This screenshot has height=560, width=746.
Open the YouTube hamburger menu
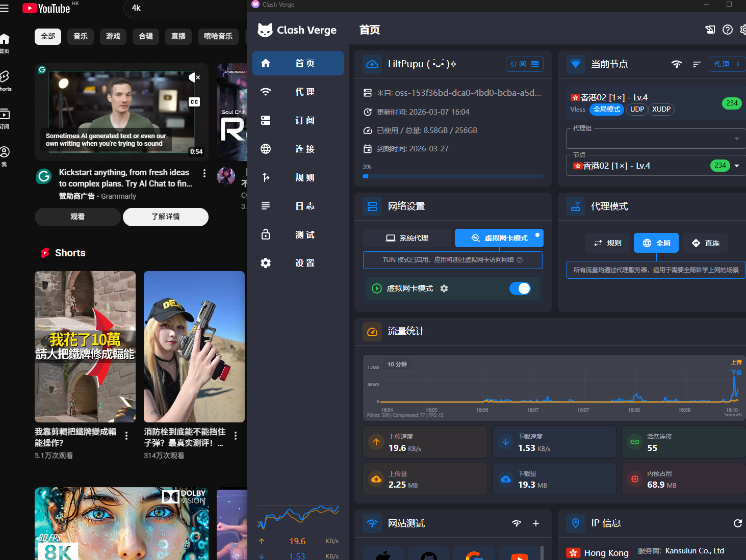click(x=5, y=9)
